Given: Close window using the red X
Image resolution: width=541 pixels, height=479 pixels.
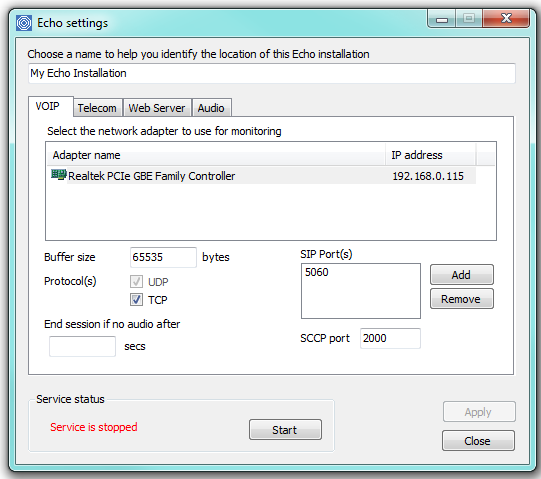Looking at the screenshot, I should click(x=506, y=19).
